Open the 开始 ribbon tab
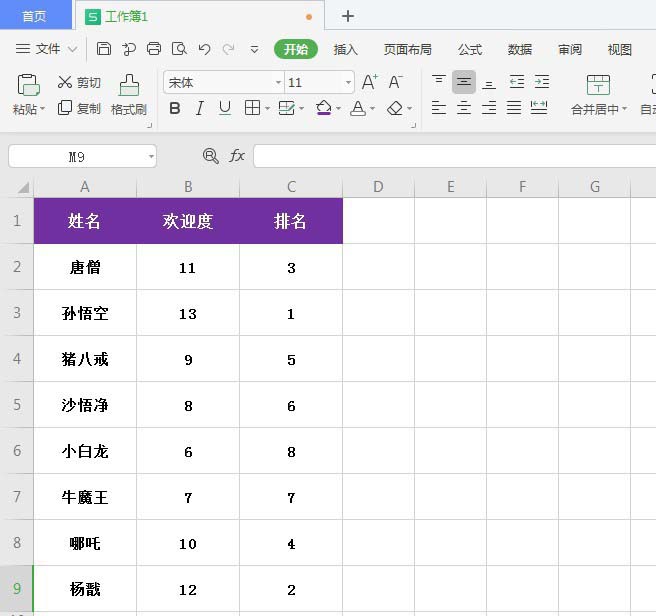Screen dimensions: 656x616 tap(296, 49)
